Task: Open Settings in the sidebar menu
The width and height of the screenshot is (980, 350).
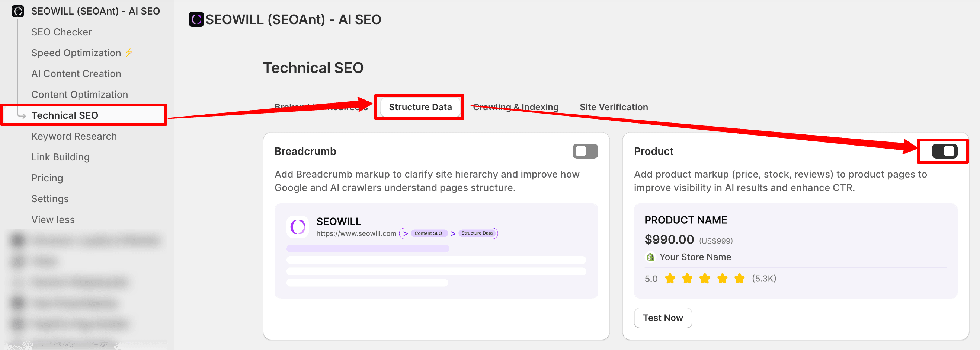Action: coord(50,198)
